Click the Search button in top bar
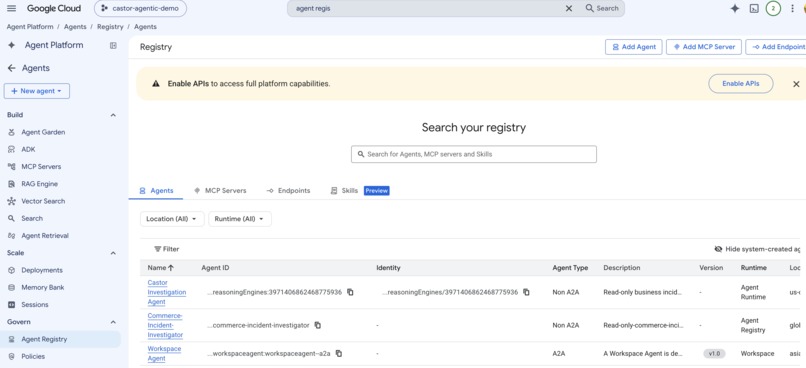This screenshot has width=806, height=368. click(602, 8)
